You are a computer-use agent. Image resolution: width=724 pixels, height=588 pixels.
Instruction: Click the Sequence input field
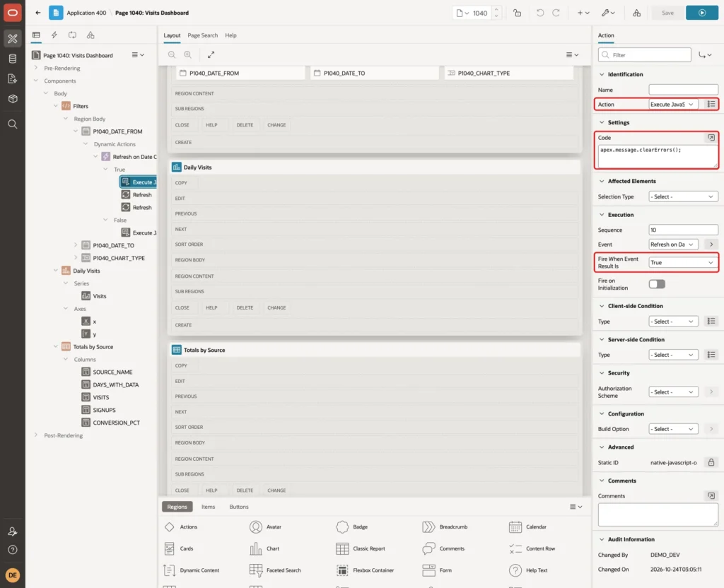[683, 230]
